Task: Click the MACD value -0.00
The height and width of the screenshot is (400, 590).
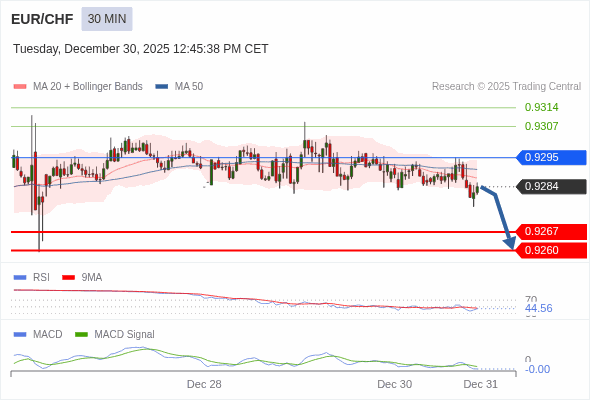Action: click(537, 370)
